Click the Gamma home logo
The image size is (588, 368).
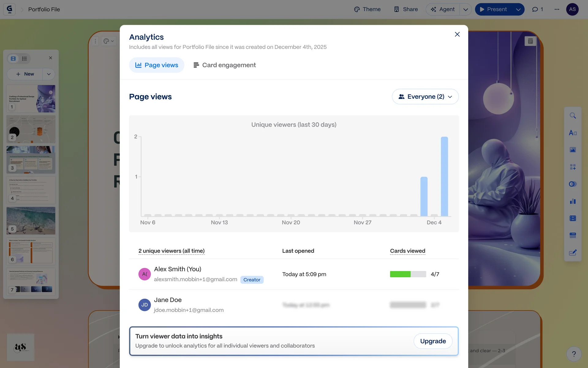pos(9,9)
